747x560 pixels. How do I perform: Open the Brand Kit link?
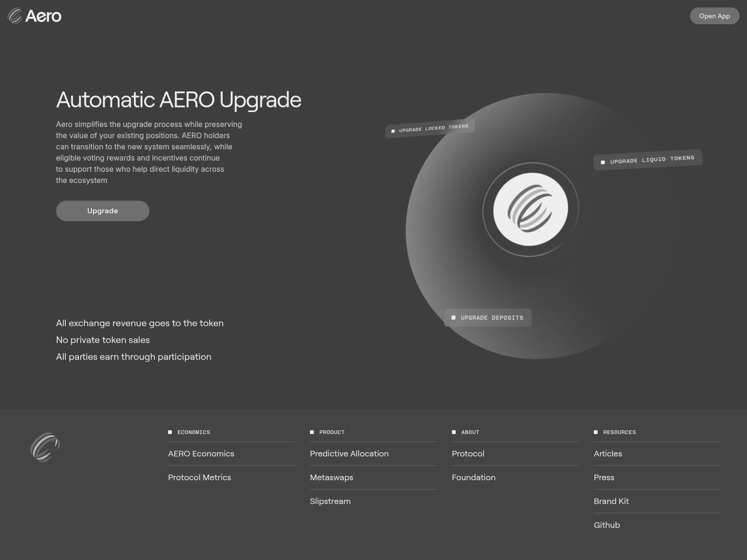pos(611,501)
